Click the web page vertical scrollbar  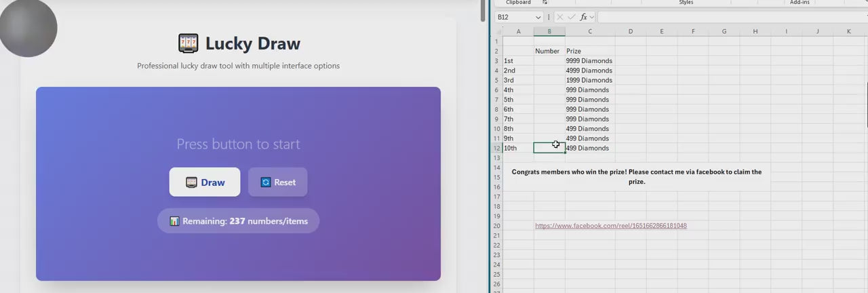click(483, 10)
